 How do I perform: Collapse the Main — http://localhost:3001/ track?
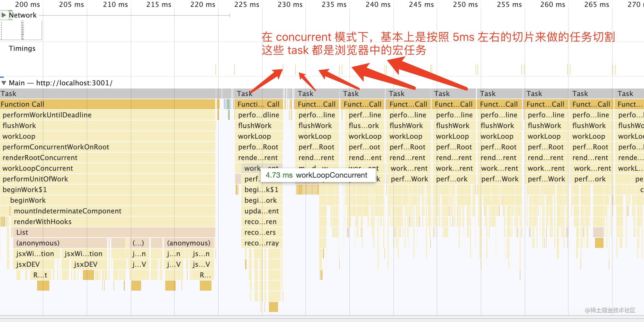click(4, 83)
